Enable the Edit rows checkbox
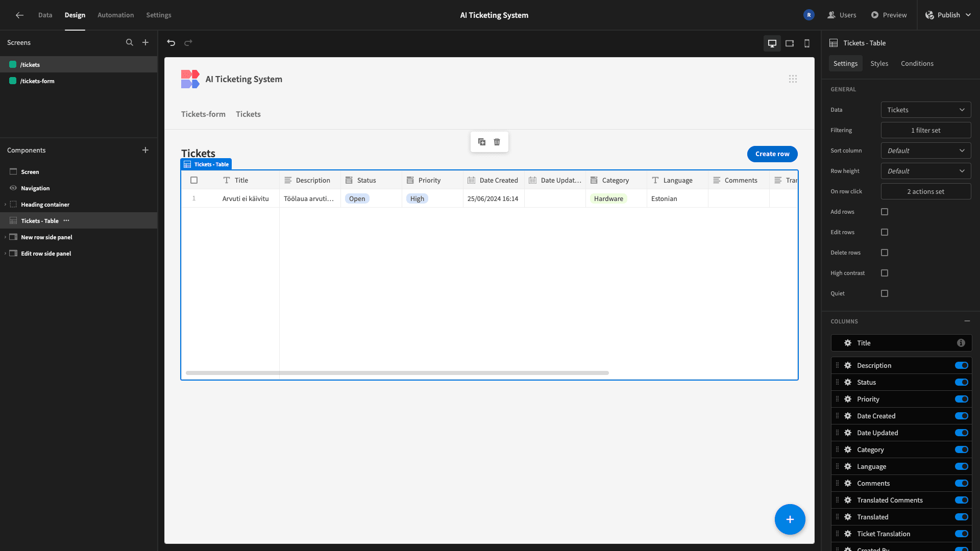 pyautogui.click(x=885, y=232)
